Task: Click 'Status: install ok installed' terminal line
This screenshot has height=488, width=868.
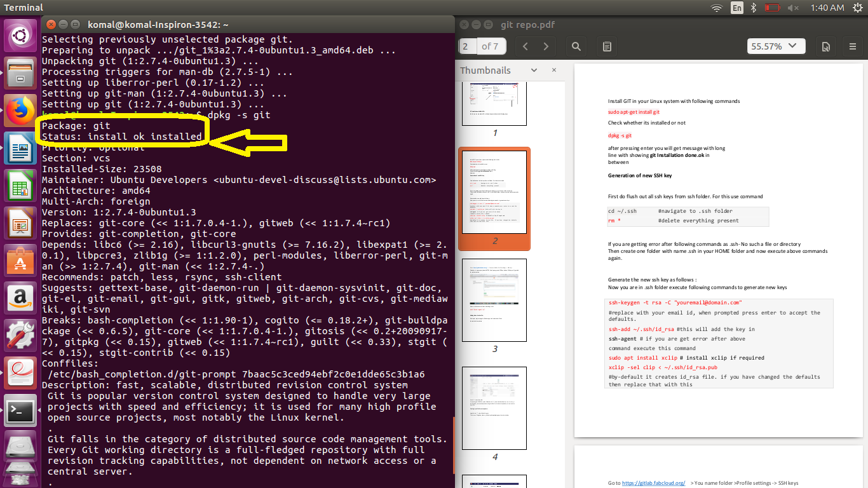Action: (122, 137)
